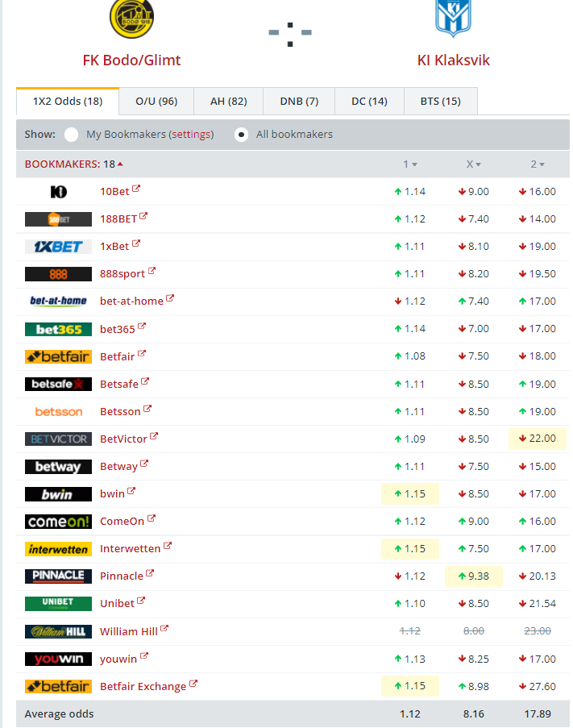Click bwin highlighted 1.15 home odds
The image size is (573, 728).
click(410, 494)
